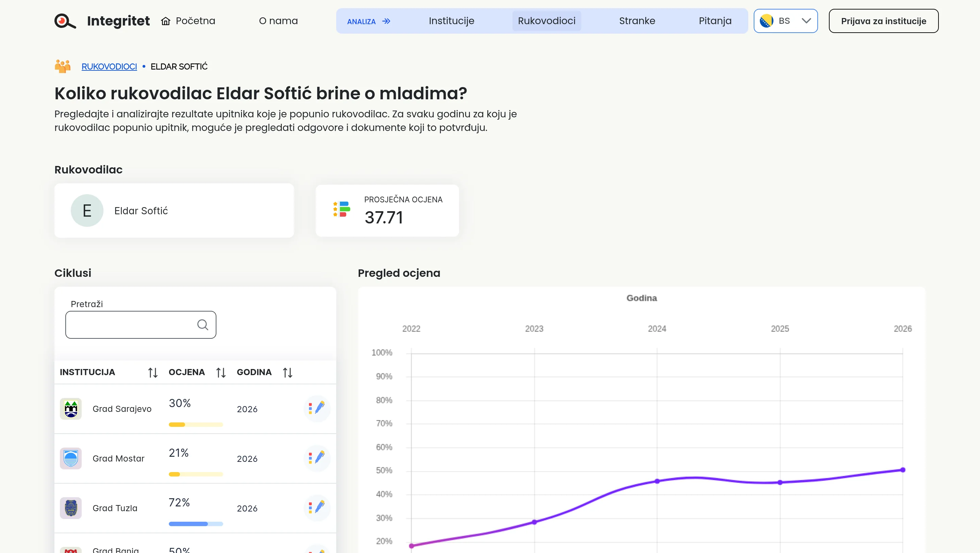The image size is (980, 553).
Task: Open the questionnaire for Grad Sarajevo row
Action: [x=317, y=409]
